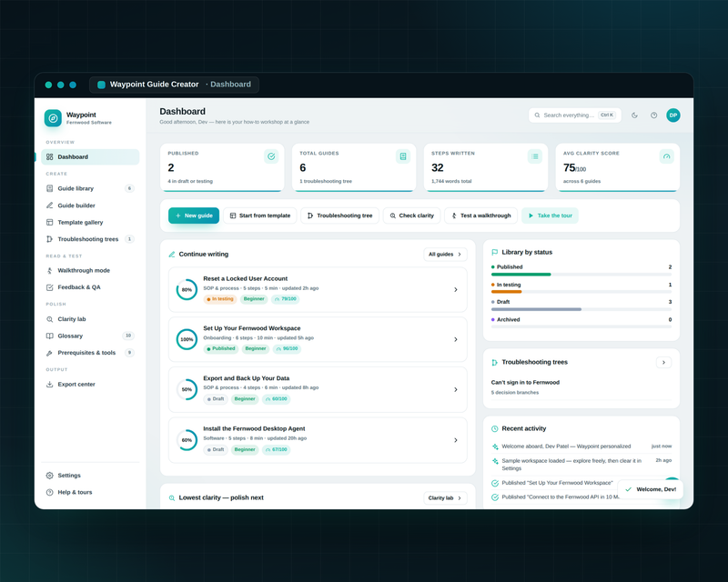Click the 50% progress ring for Export and Back Up Your Data
The image size is (728, 582).
tap(187, 389)
